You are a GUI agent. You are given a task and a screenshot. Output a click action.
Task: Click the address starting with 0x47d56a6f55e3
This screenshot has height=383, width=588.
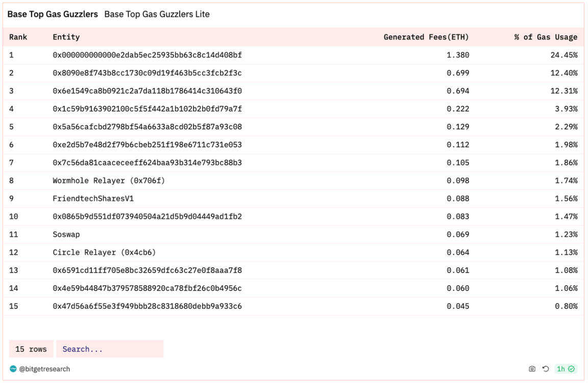pyautogui.click(x=147, y=306)
